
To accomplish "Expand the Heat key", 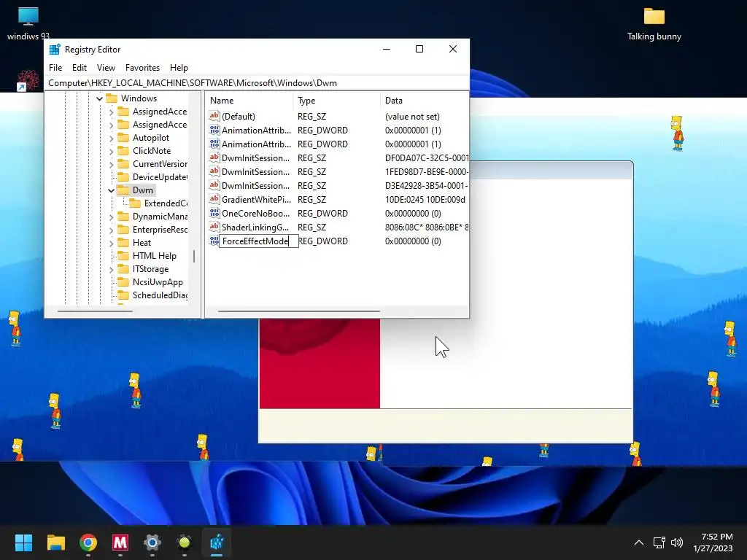I will (111, 243).
